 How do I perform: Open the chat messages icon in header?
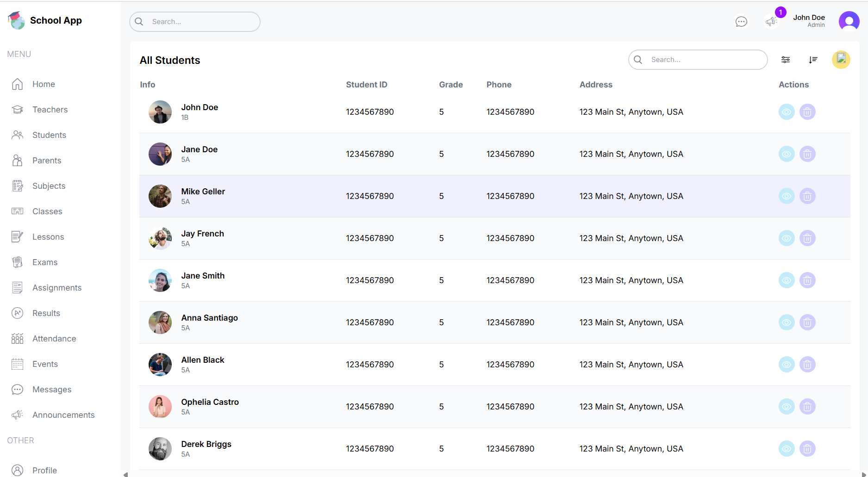(741, 22)
